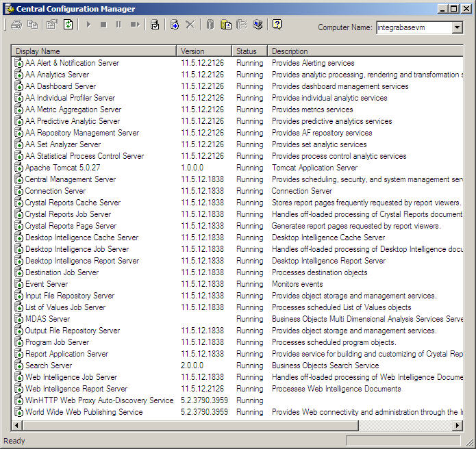The height and width of the screenshot is (449, 476).
Task: Select AA Repository Management Server
Action: point(82,133)
